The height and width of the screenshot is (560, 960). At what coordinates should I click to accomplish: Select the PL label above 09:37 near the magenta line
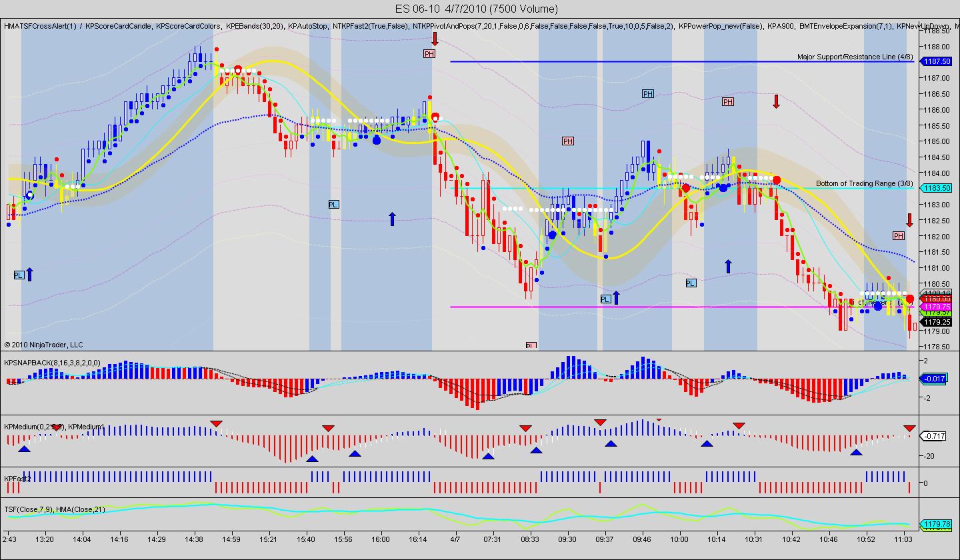tap(605, 299)
